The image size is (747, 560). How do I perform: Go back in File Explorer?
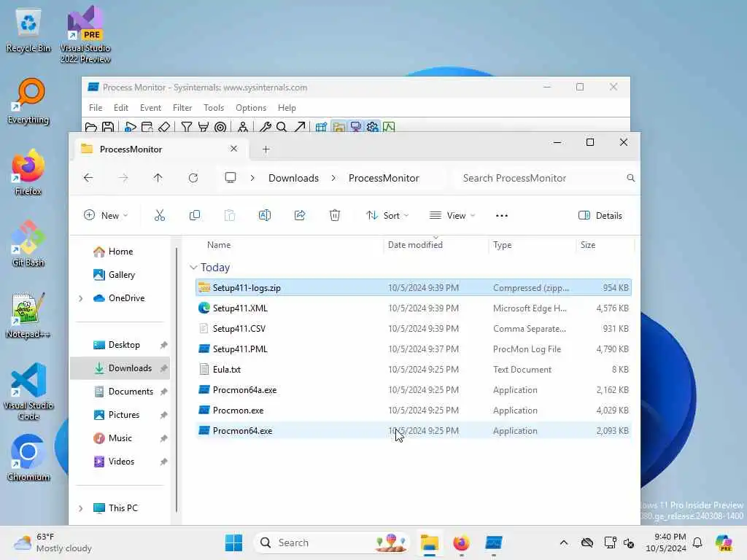click(x=88, y=178)
